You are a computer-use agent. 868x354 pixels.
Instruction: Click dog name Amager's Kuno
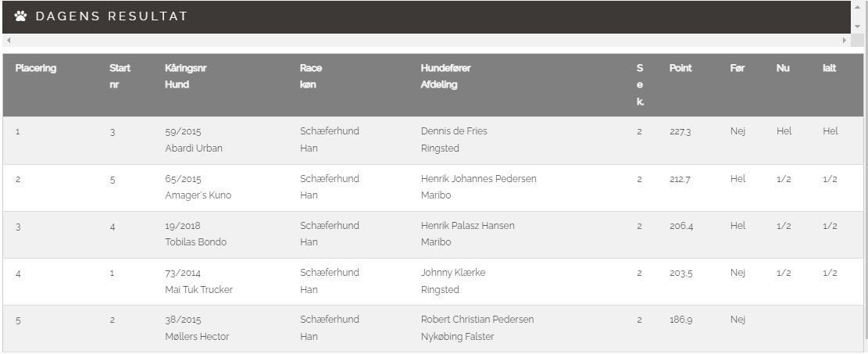point(198,195)
